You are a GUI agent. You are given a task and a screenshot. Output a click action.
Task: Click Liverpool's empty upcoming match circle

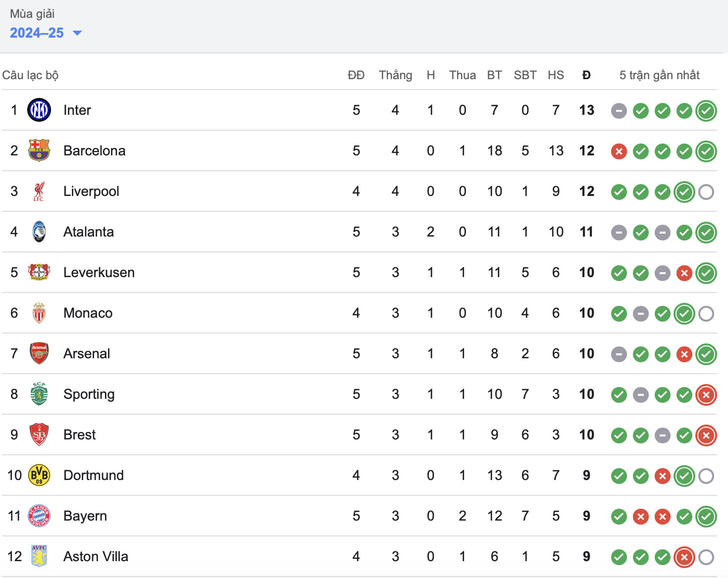pyautogui.click(x=706, y=192)
